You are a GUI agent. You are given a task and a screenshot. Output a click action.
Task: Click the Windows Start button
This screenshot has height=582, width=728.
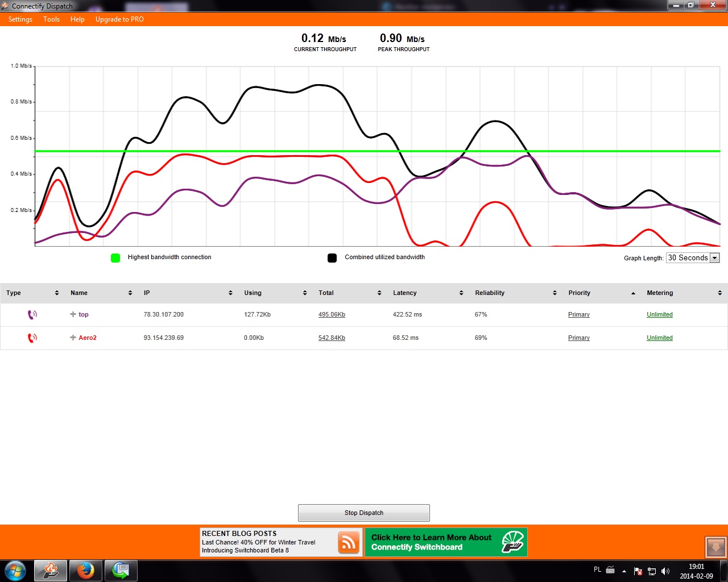point(15,570)
